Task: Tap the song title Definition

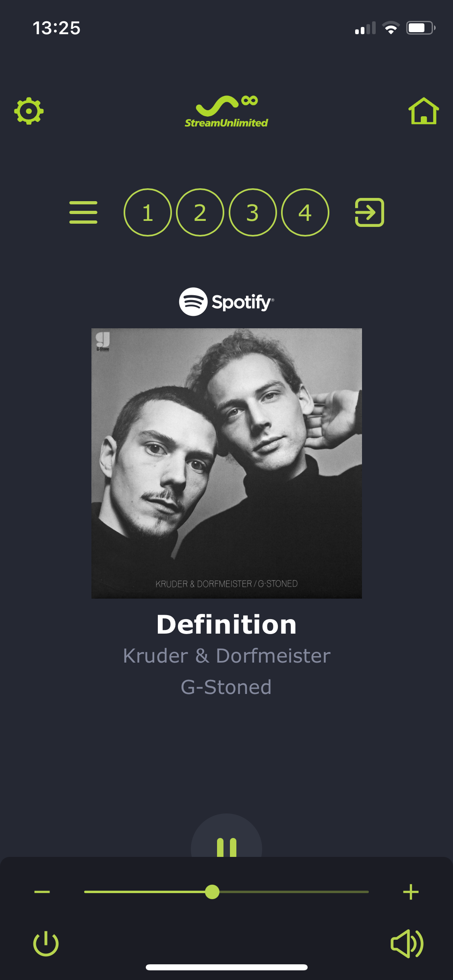Action: (x=227, y=625)
